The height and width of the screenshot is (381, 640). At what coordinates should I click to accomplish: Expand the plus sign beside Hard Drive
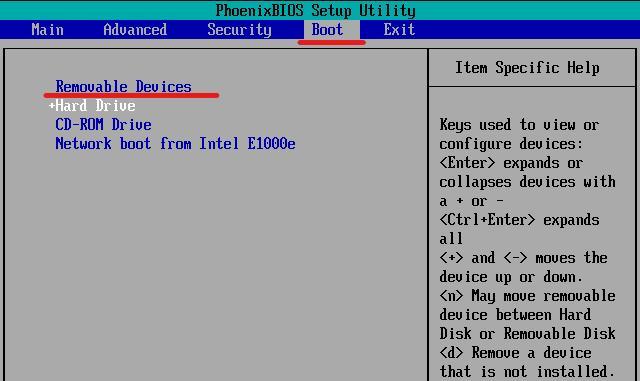pos(51,106)
